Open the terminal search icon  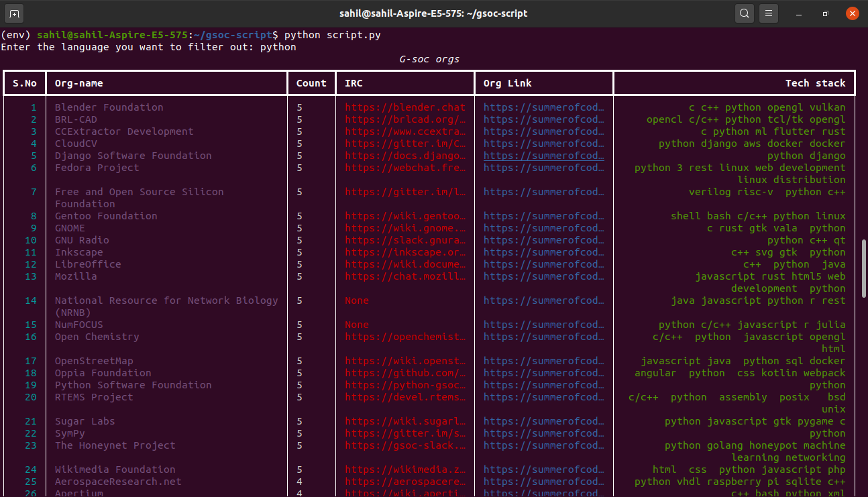click(x=745, y=13)
